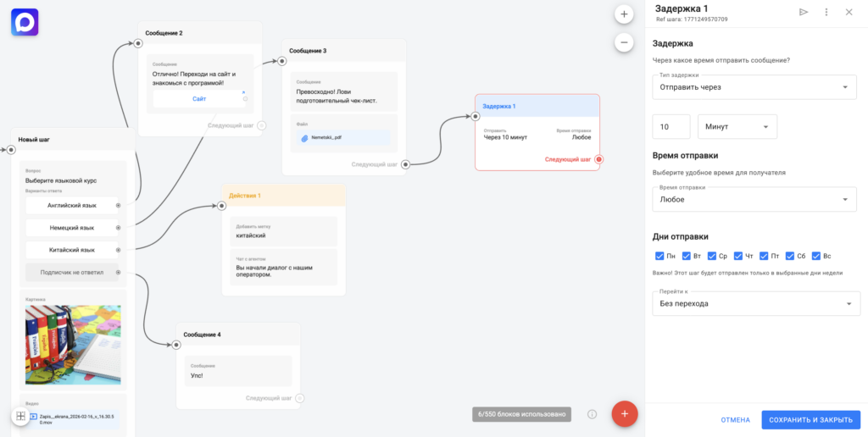Click the red add block button
This screenshot has height=437, width=868.
[x=624, y=413]
